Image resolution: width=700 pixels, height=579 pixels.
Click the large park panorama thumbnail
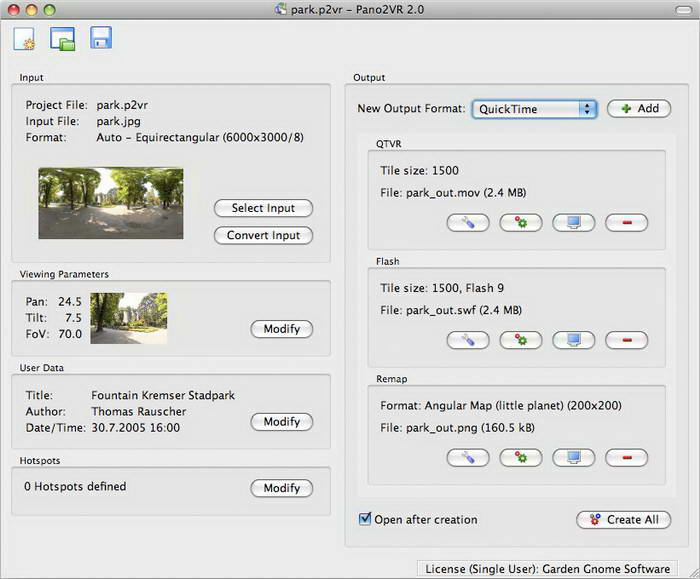[111, 202]
